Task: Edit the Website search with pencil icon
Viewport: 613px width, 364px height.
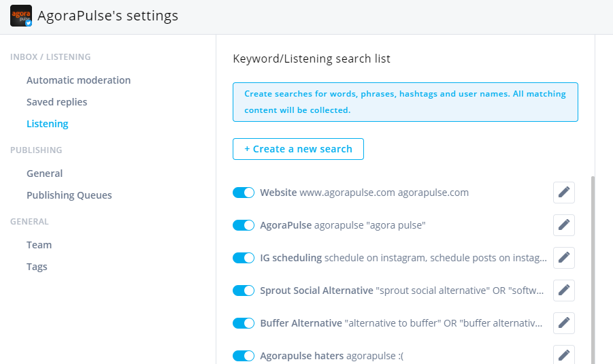Action: [x=564, y=193]
